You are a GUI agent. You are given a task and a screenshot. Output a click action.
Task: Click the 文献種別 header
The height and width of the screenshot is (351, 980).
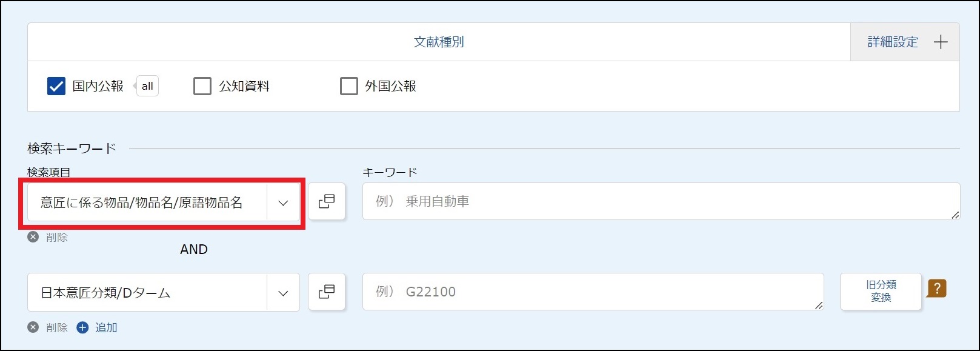click(439, 42)
